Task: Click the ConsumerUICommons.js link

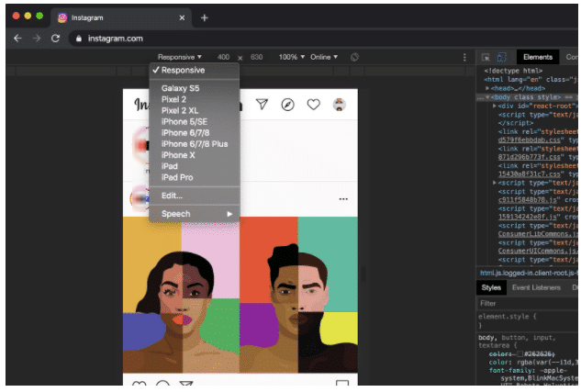Action: pos(538,252)
